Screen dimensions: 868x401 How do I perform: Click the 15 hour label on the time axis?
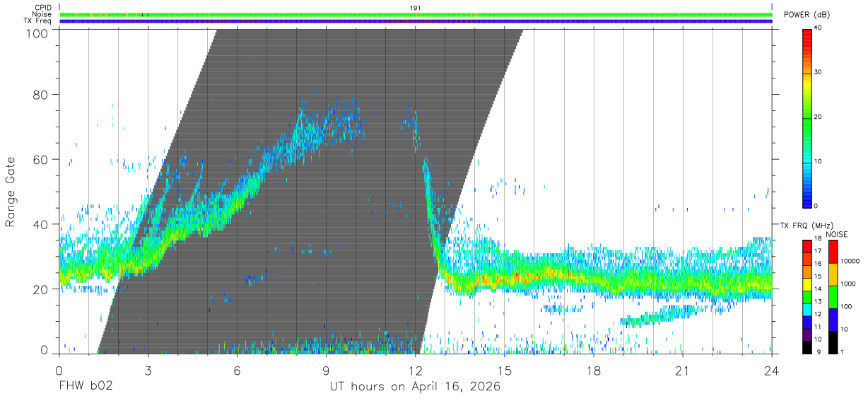click(x=505, y=370)
